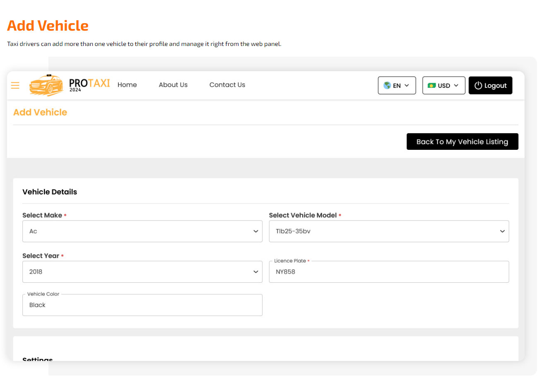Click the ProTaxi 2024 logo
544x392 pixels.
[x=69, y=85]
